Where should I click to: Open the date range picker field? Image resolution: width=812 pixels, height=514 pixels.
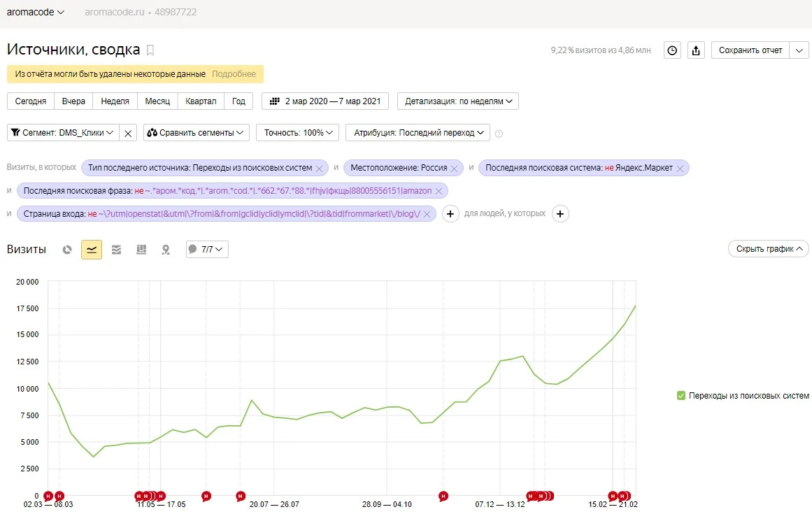[325, 101]
